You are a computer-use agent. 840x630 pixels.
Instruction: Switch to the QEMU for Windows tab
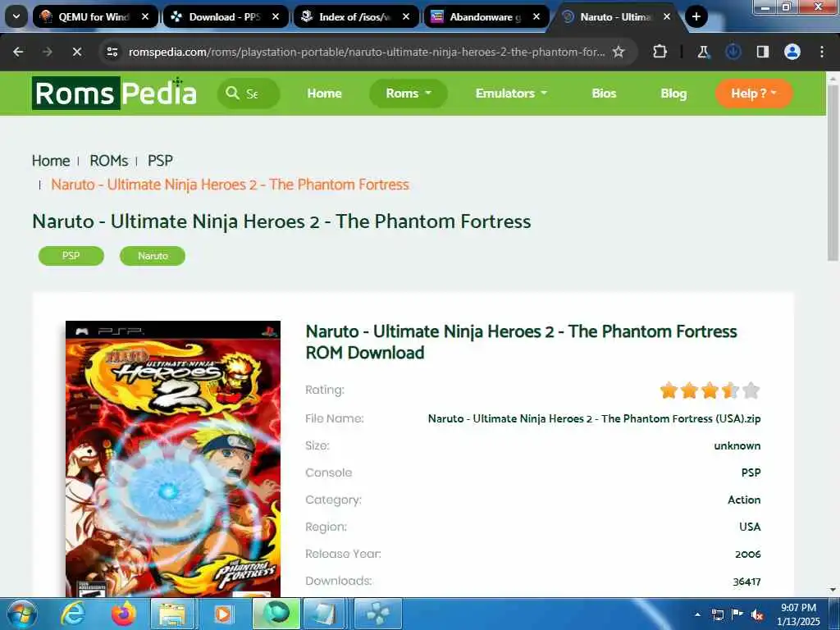(95, 16)
